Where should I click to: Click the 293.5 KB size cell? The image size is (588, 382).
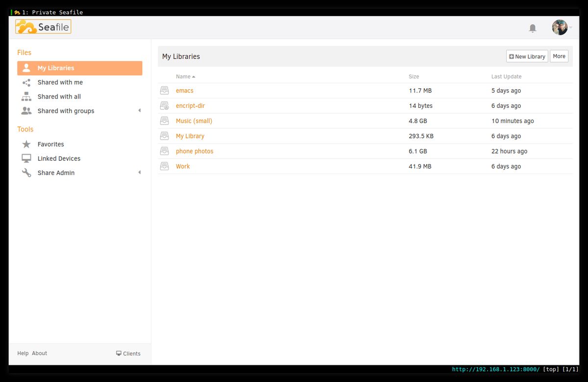[x=421, y=136]
